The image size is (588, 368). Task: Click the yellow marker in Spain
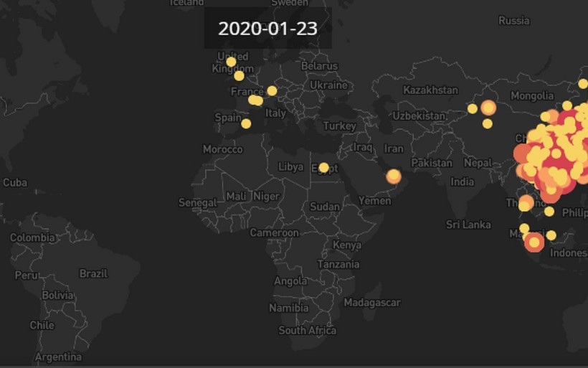pos(246,123)
